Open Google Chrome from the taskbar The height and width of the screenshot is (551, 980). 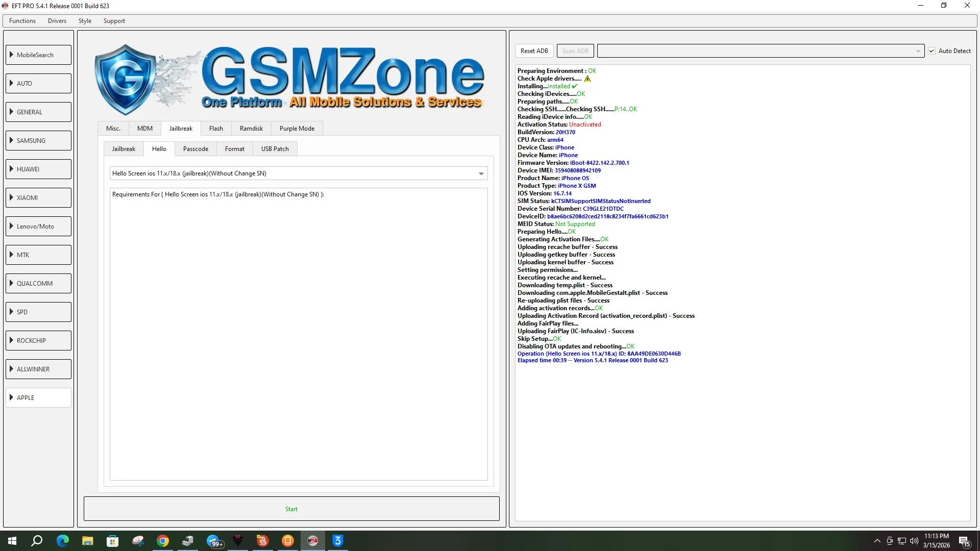pyautogui.click(x=163, y=541)
